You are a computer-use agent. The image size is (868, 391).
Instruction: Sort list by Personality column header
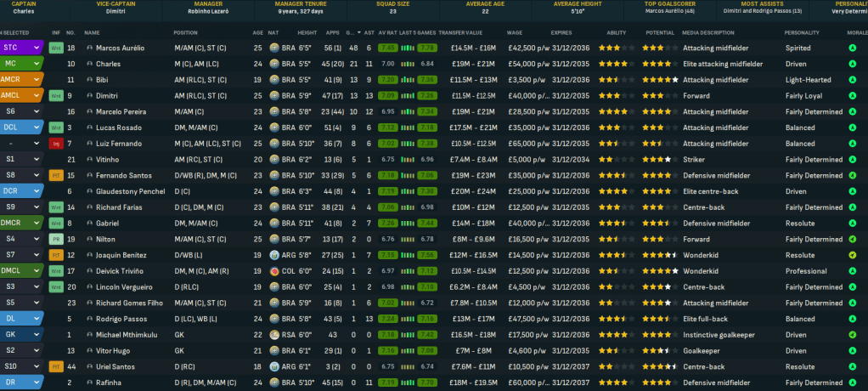click(803, 31)
